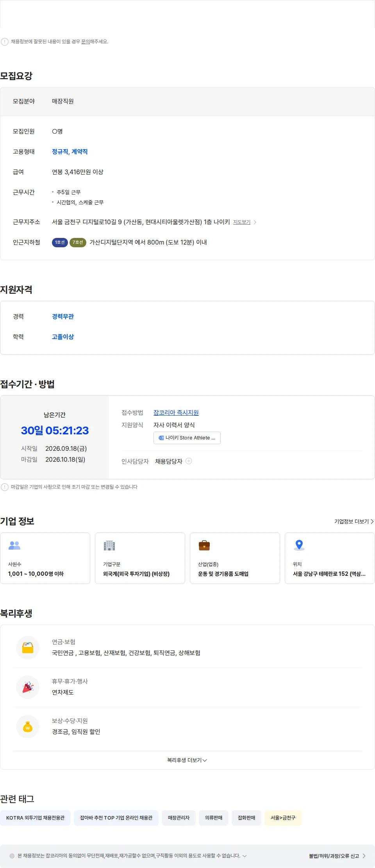Click the location pin icon for 위치
The image size is (375, 868).
click(299, 545)
